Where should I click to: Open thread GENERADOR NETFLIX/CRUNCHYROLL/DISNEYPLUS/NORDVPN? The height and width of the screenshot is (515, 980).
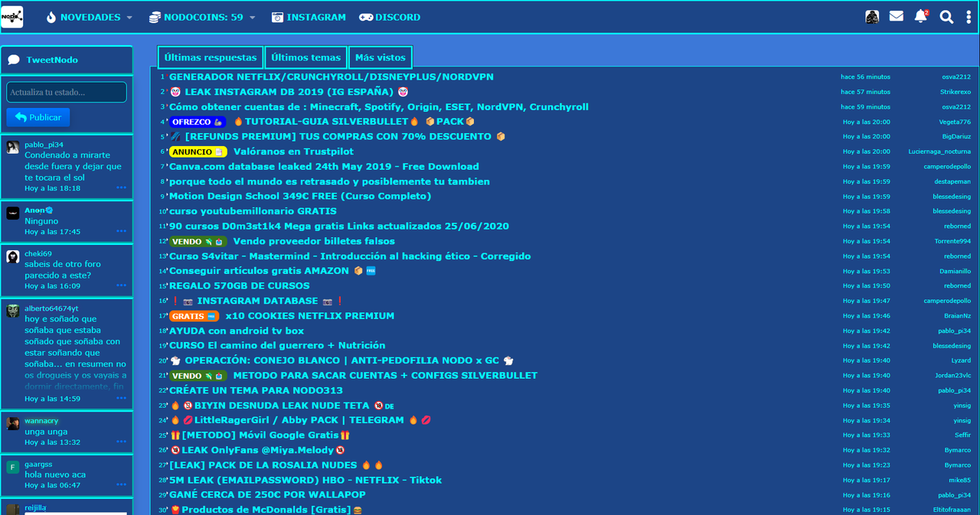tap(332, 77)
